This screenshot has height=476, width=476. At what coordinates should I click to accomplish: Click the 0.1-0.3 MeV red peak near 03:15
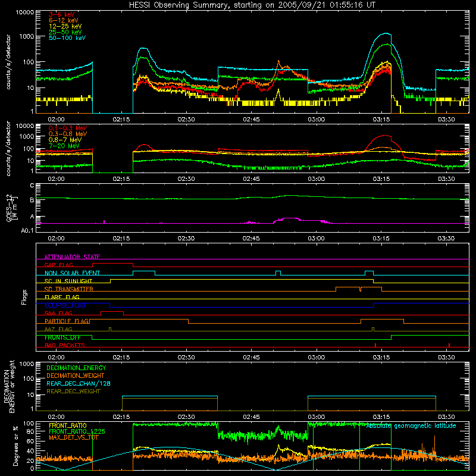point(385,136)
